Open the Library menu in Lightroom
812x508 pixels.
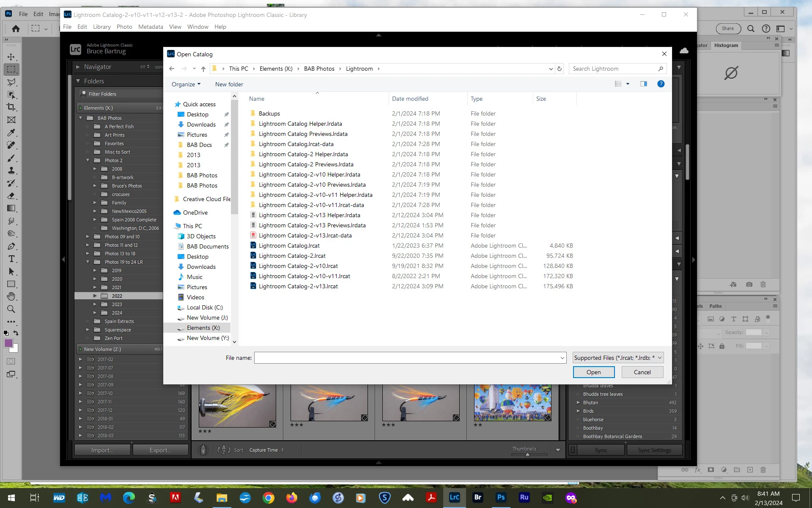(x=101, y=27)
